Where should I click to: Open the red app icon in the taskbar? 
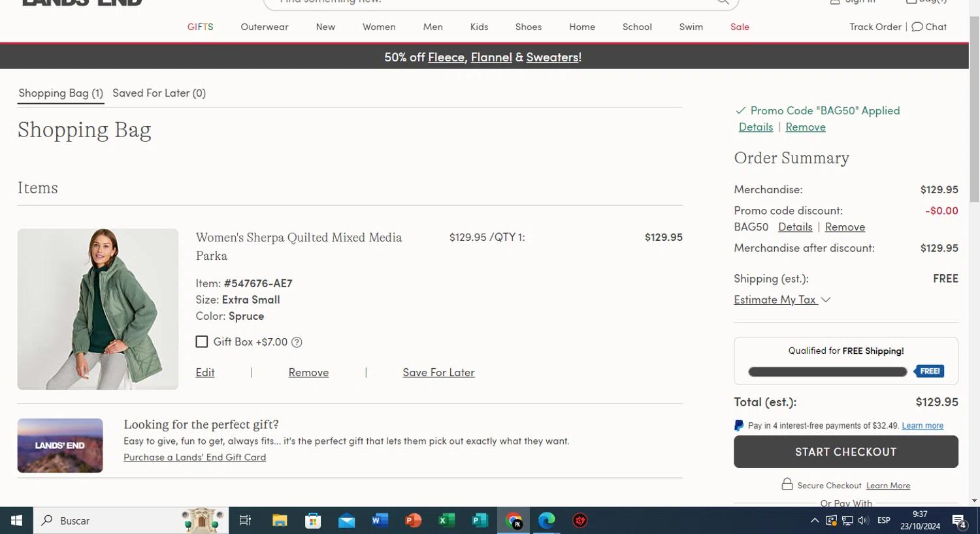580,520
